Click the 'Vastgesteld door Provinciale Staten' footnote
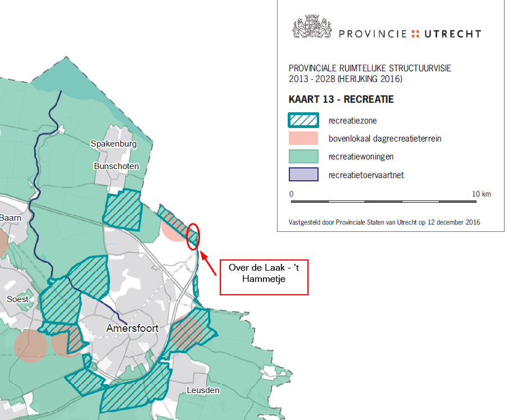This screenshot has width=513, height=420. click(384, 222)
